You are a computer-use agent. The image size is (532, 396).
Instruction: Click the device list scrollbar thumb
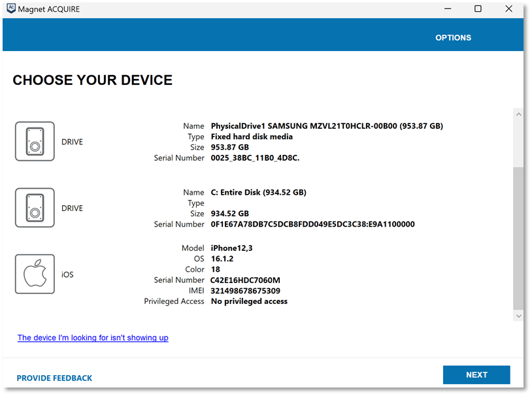coord(518,239)
